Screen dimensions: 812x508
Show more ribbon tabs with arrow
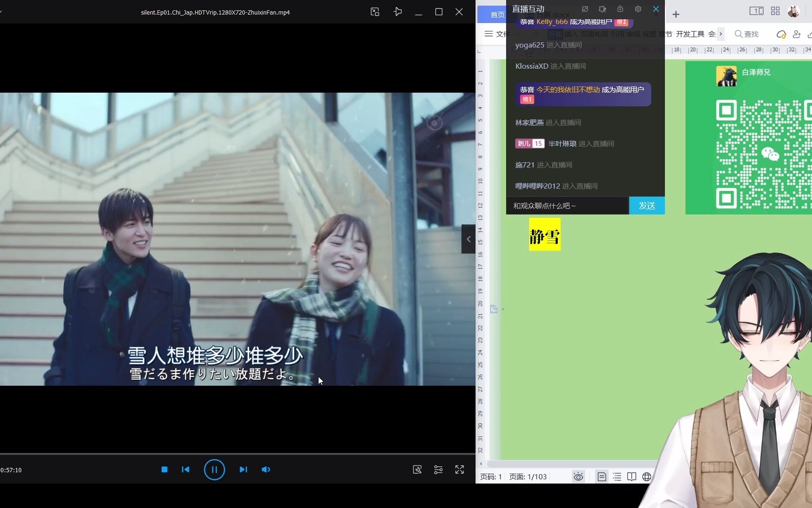point(721,34)
